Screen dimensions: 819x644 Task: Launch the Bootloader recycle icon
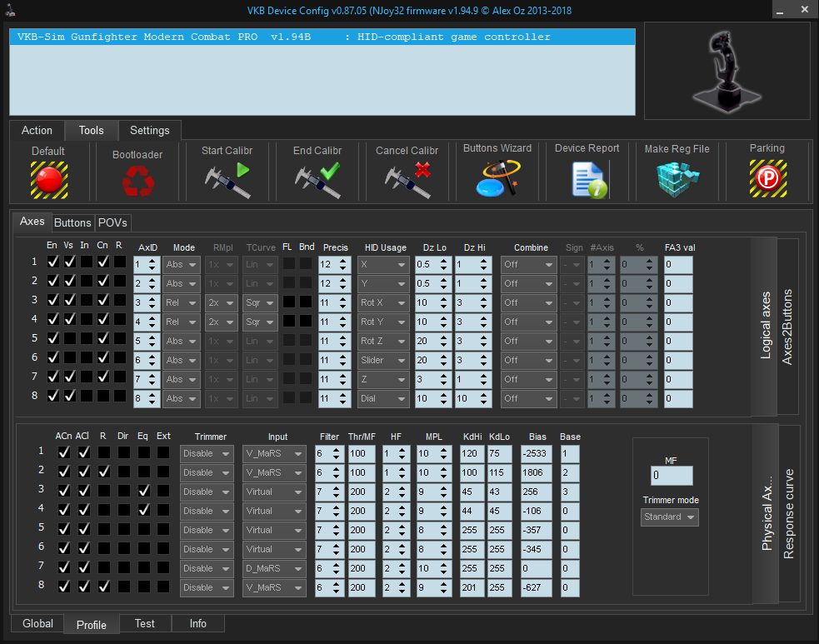click(x=137, y=180)
